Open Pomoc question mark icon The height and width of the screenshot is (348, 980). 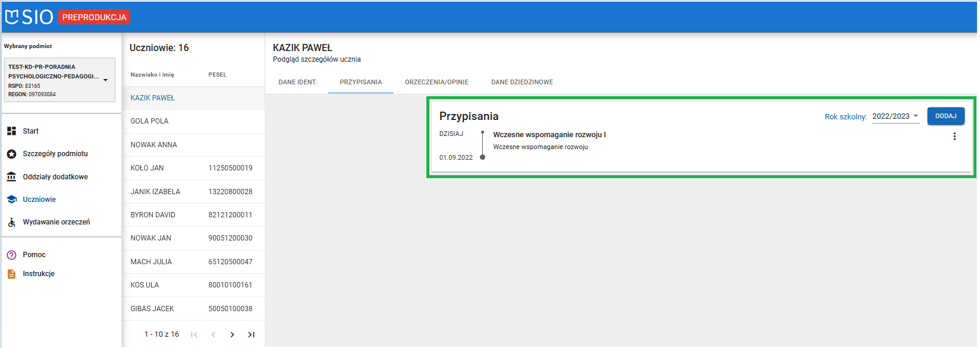click(11, 255)
